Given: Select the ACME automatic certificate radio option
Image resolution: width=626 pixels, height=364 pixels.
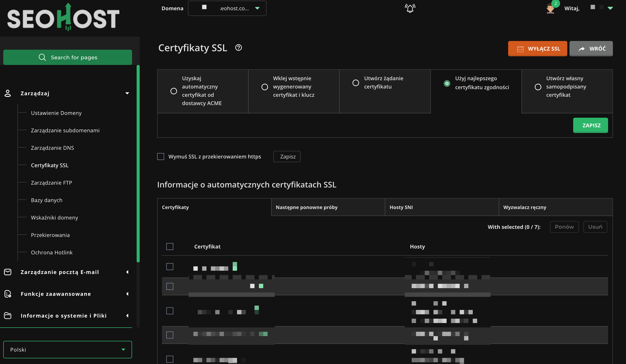Looking at the screenshot, I should [174, 91].
